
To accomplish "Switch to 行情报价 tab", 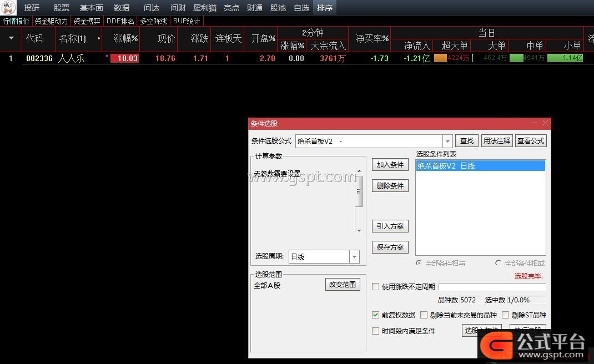I will click(16, 21).
